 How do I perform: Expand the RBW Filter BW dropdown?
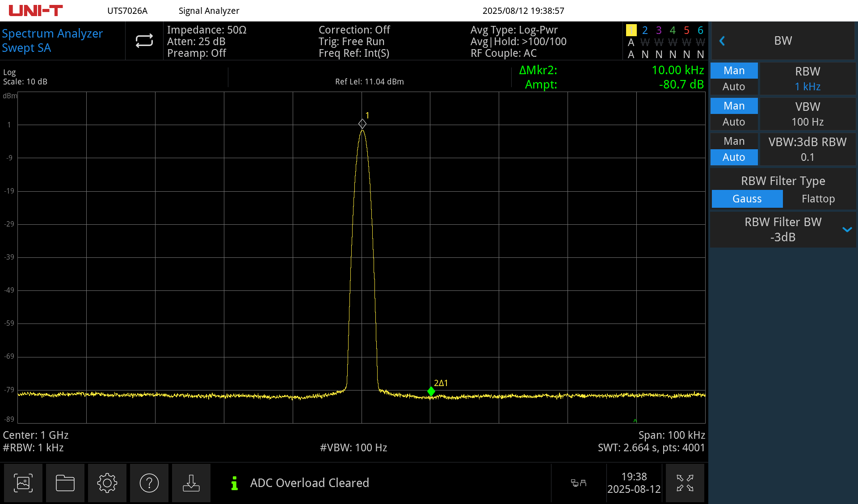pos(847,230)
